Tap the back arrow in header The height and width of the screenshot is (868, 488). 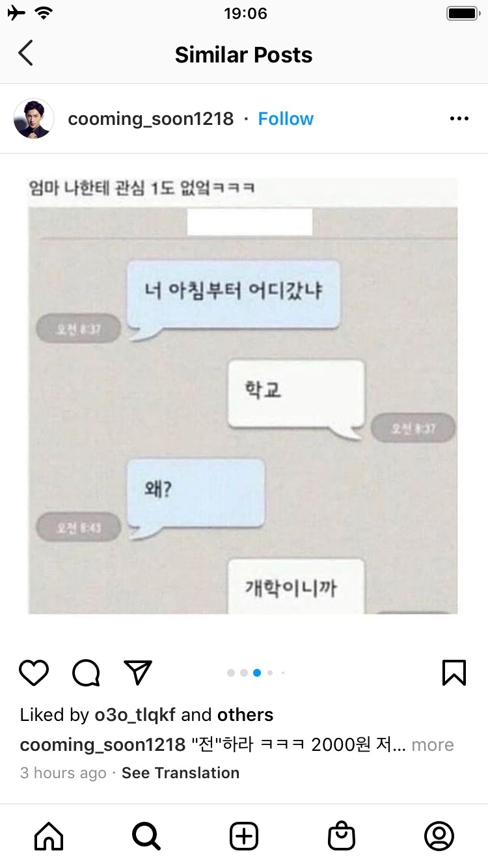[x=25, y=53]
